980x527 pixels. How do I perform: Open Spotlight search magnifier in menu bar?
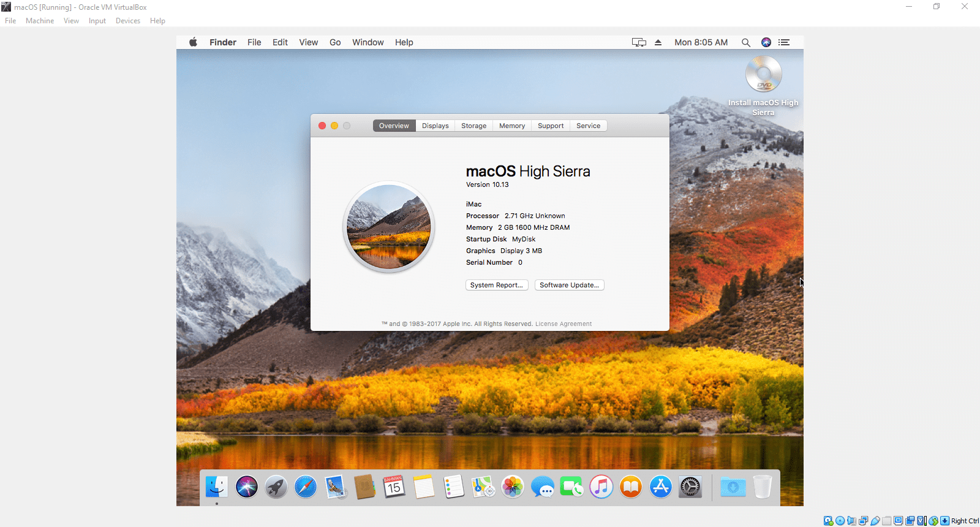(746, 42)
